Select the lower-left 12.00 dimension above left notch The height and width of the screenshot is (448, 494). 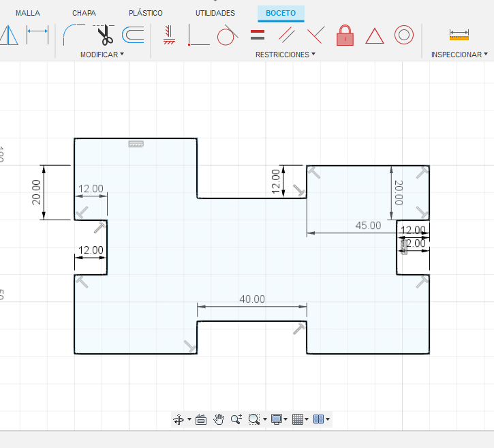pyautogui.click(x=91, y=250)
